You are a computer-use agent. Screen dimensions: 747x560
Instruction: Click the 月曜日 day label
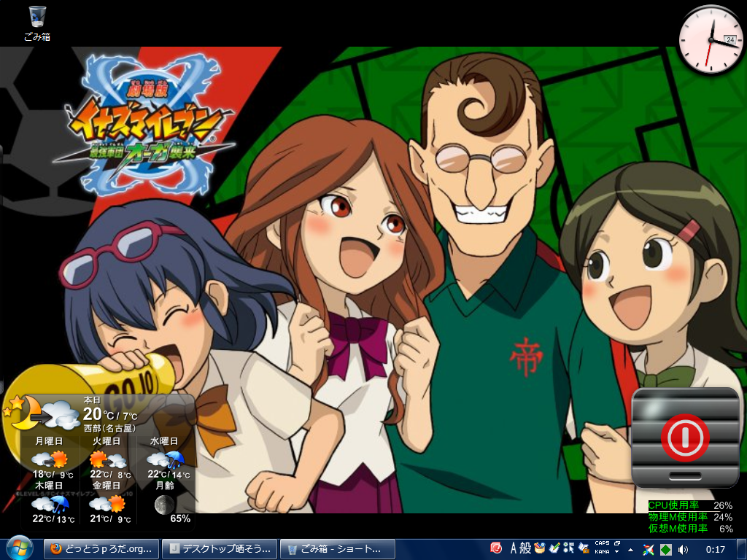49,441
